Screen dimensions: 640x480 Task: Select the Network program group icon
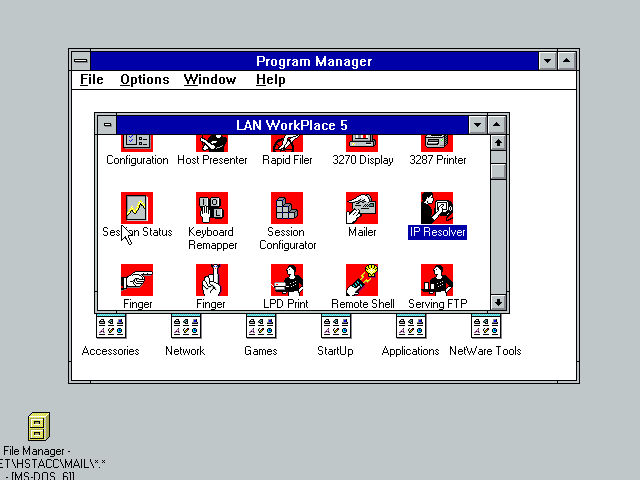coord(186,327)
